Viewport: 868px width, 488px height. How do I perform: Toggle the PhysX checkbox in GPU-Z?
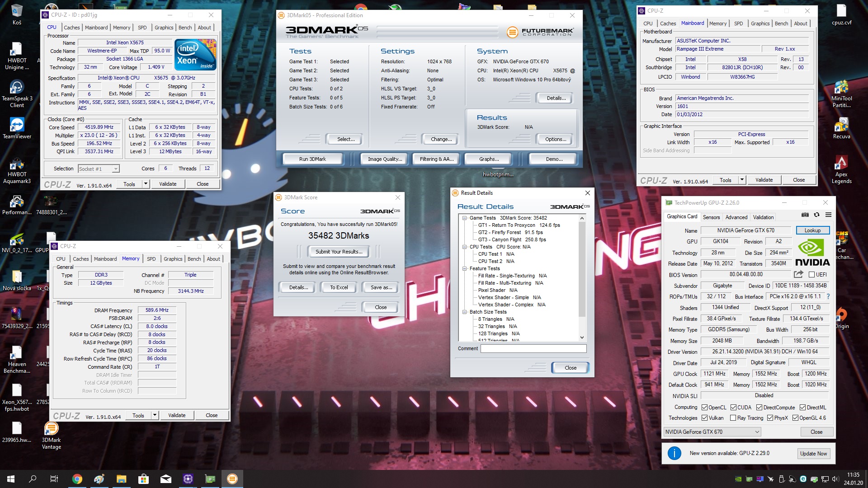(x=770, y=418)
